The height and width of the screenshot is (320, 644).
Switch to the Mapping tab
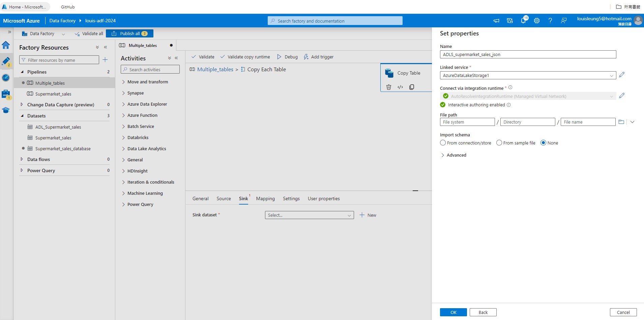point(265,198)
